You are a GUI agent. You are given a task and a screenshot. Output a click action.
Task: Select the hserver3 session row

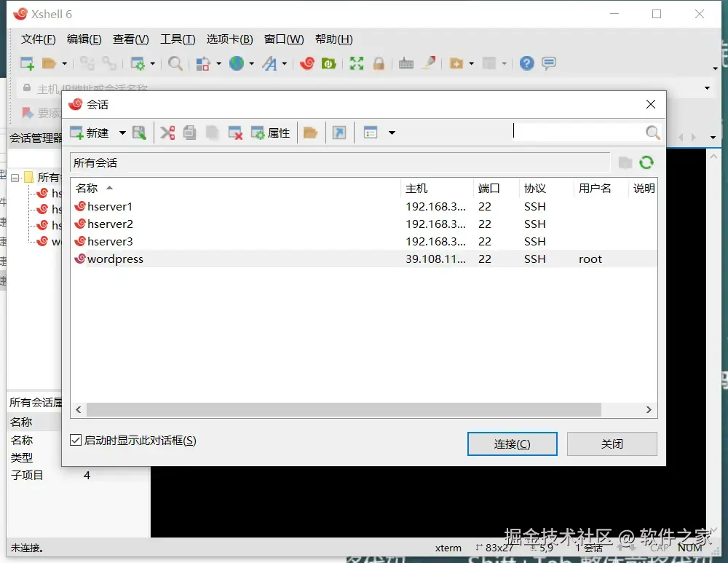click(364, 242)
